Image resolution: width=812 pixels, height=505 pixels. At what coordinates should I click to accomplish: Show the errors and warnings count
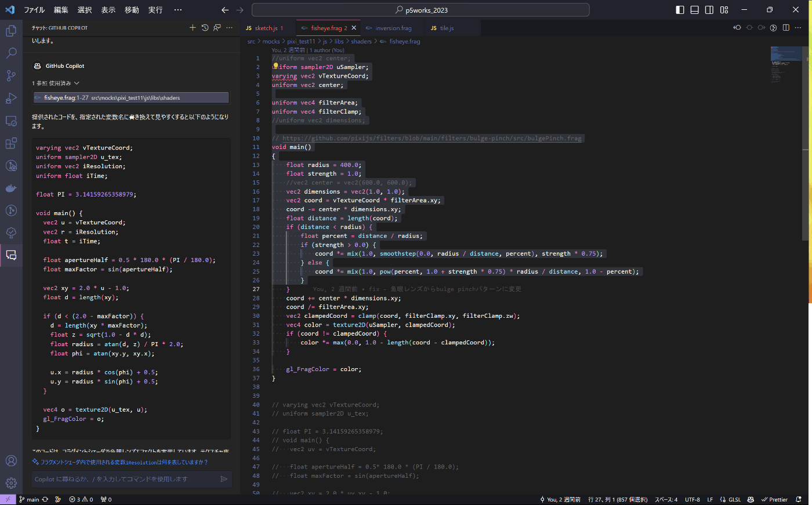pyautogui.click(x=81, y=499)
